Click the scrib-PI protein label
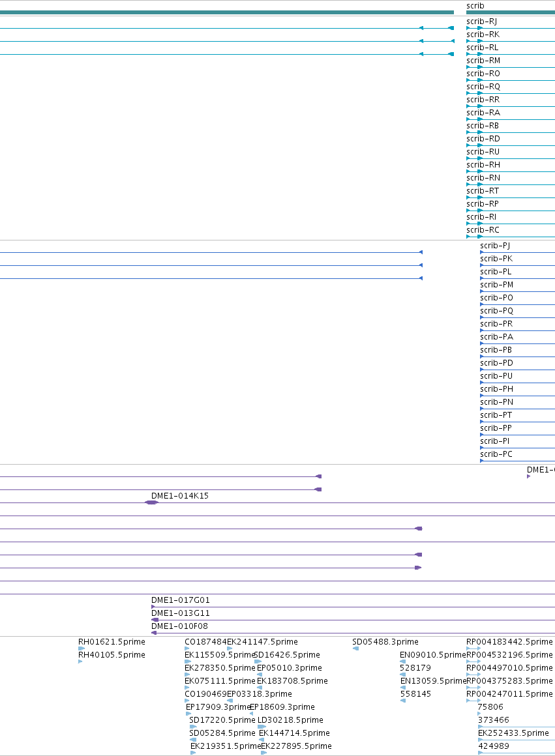Viewport: 555px width, 756px height. (494, 441)
